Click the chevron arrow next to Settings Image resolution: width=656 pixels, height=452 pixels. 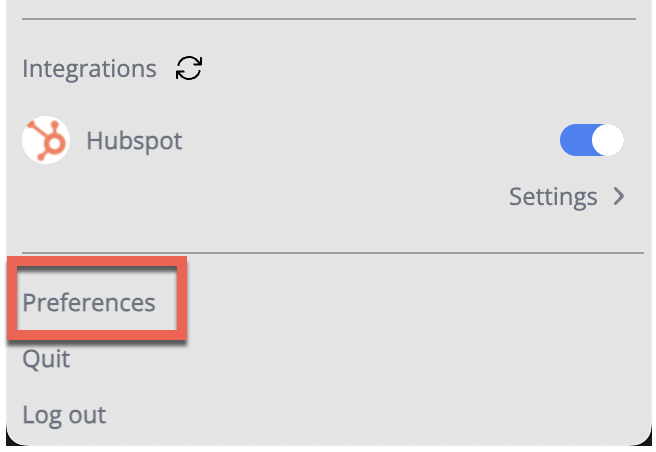619,196
